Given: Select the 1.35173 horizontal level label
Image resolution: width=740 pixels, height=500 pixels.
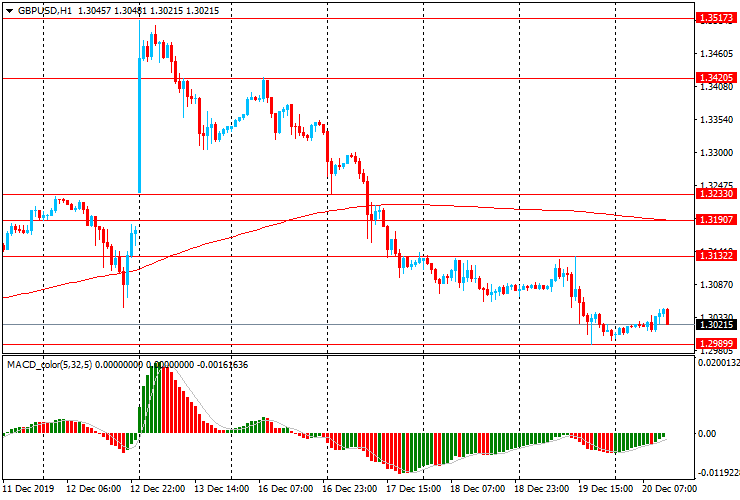Looking at the screenshot, I should pyautogui.click(x=716, y=18).
